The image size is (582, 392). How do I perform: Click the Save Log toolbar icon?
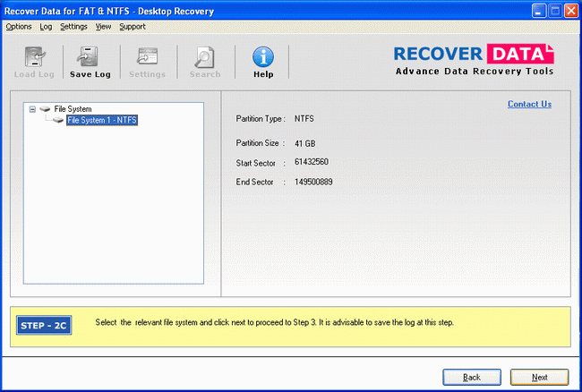(x=90, y=57)
